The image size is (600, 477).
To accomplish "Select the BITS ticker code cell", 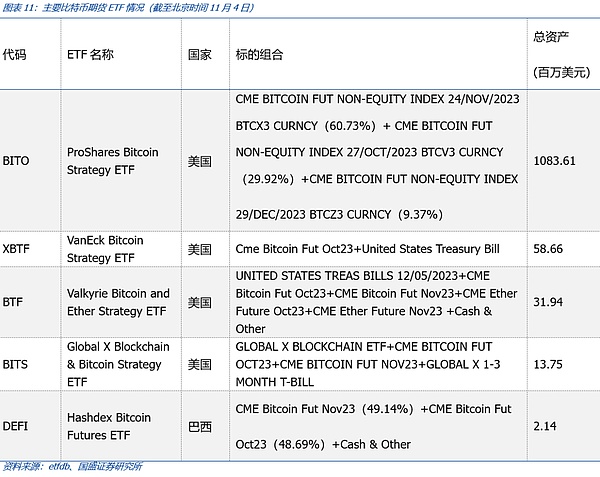I will click(x=15, y=364).
